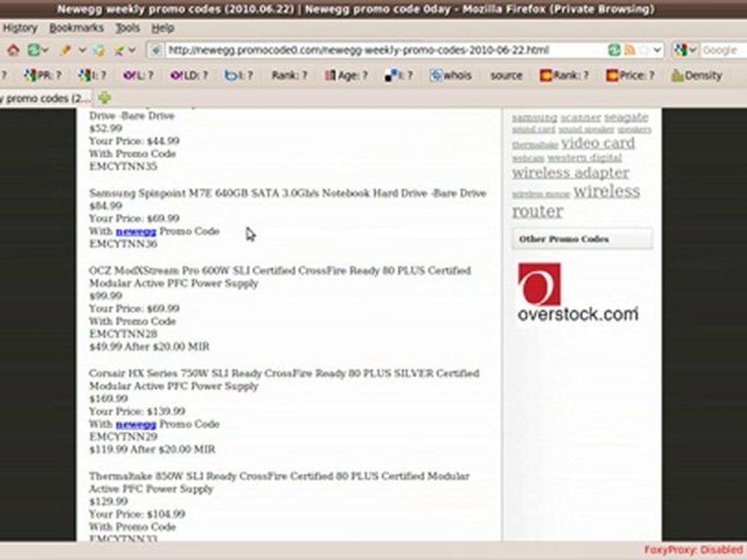Screen dimensions: 747x560
Task: Expand the dropdown arrow beside the pencil icon
Action: point(82,50)
